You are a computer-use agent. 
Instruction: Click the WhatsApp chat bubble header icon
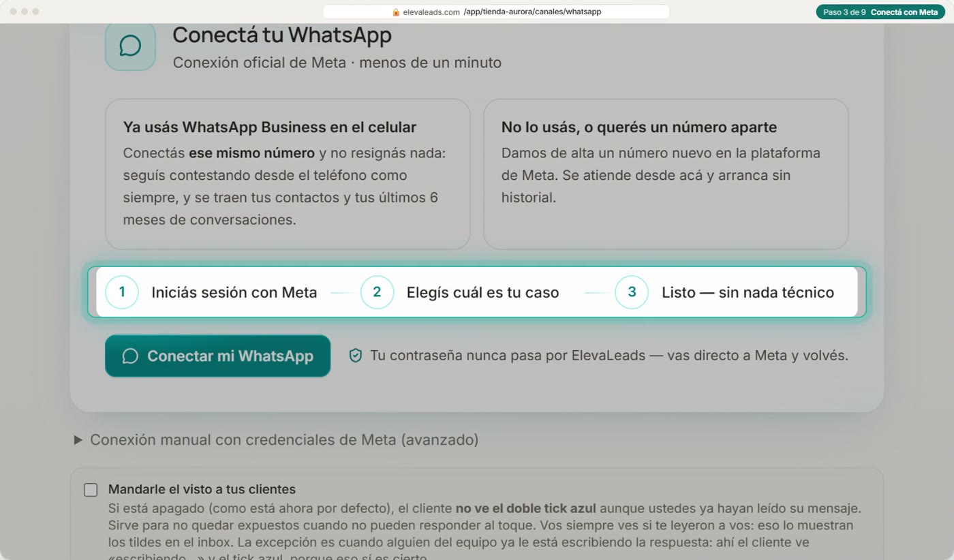[x=130, y=45]
